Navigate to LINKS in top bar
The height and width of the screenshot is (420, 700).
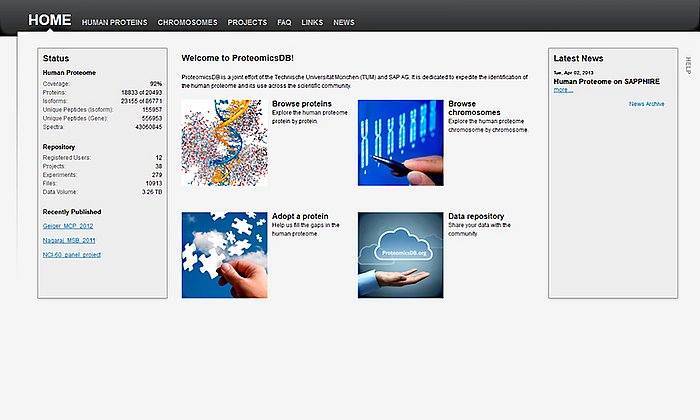click(312, 22)
